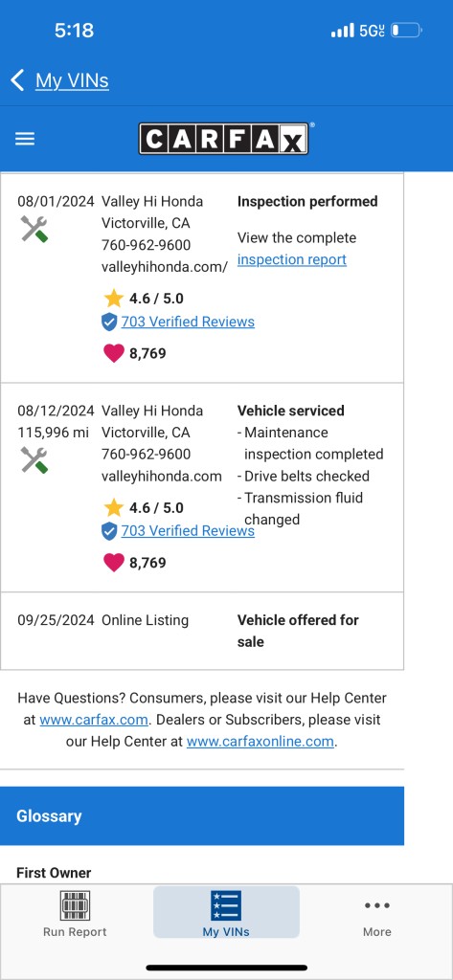453x980 pixels.
Task: Open the hamburger menu icon
Action: [24, 139]
